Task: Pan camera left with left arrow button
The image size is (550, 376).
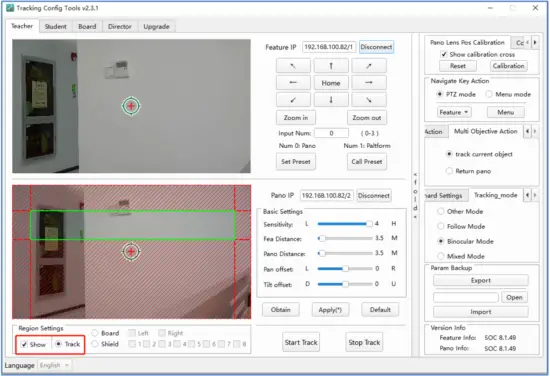Action: coord(293,83)
